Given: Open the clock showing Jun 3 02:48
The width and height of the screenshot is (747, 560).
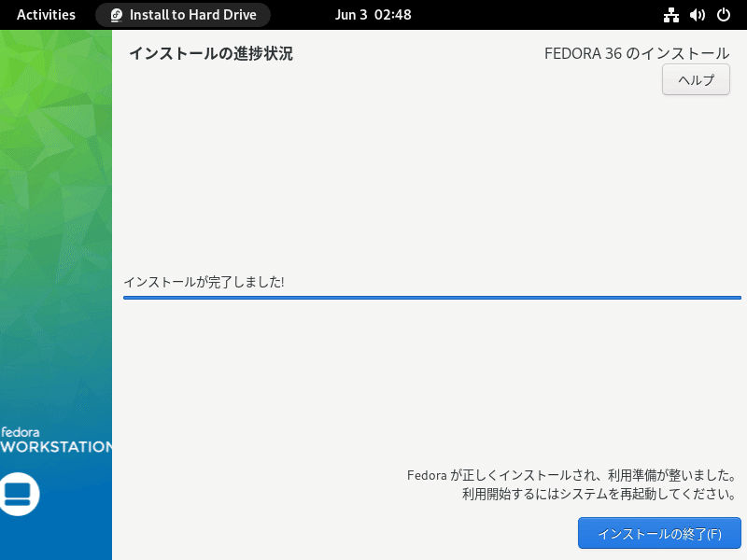Looking at the screenshot, I should 373,15.
